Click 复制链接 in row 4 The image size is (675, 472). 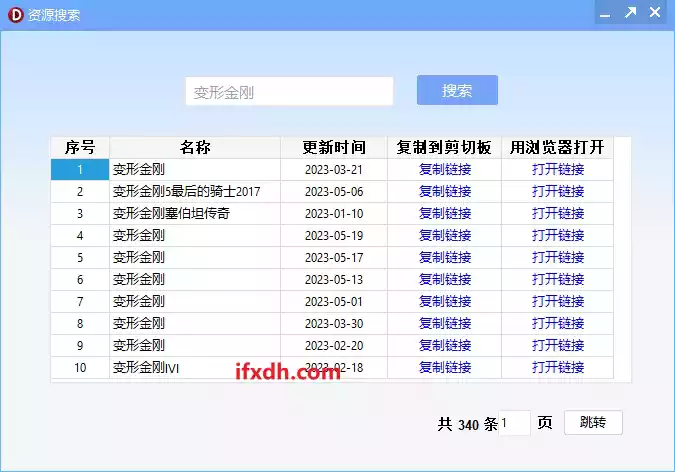[x=445, y=236]
